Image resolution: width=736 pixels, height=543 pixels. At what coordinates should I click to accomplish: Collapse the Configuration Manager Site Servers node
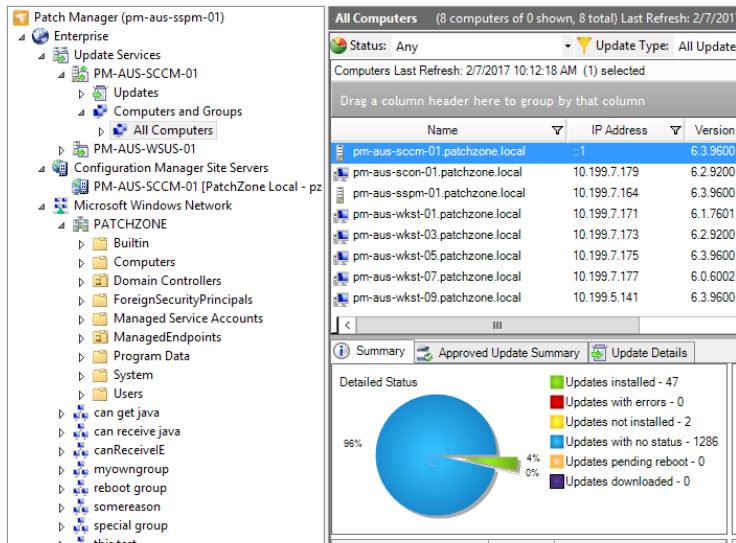(42, 168)
